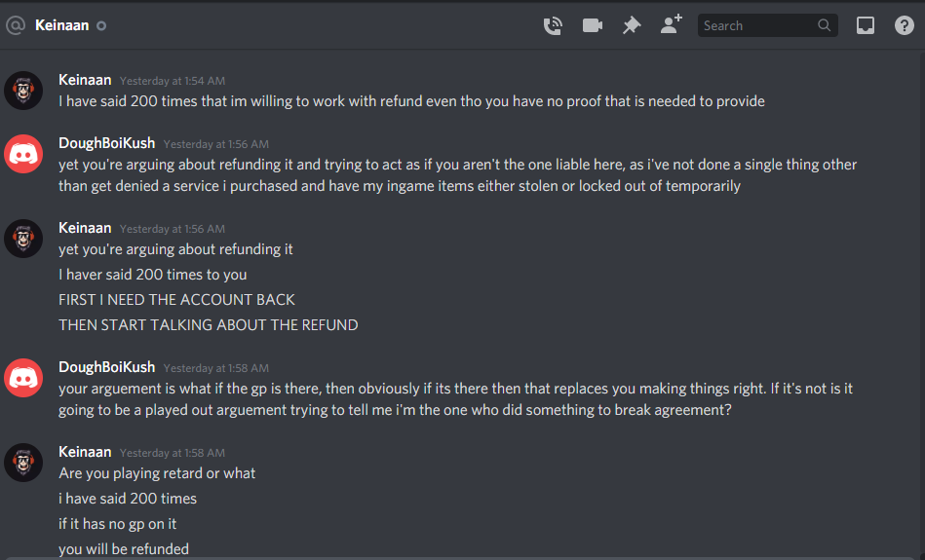Open the inbox icon
The image size is (925, 560).
coord(866,25)
